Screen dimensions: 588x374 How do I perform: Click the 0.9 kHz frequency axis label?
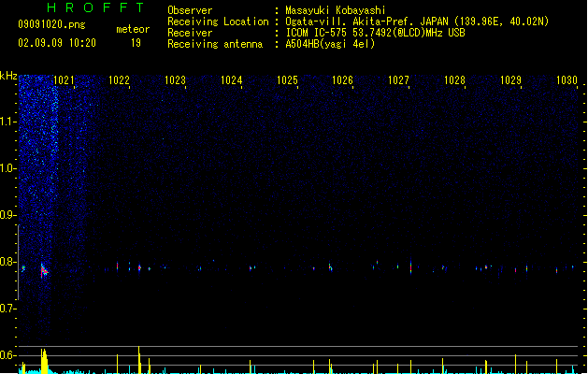click(7, 215)
